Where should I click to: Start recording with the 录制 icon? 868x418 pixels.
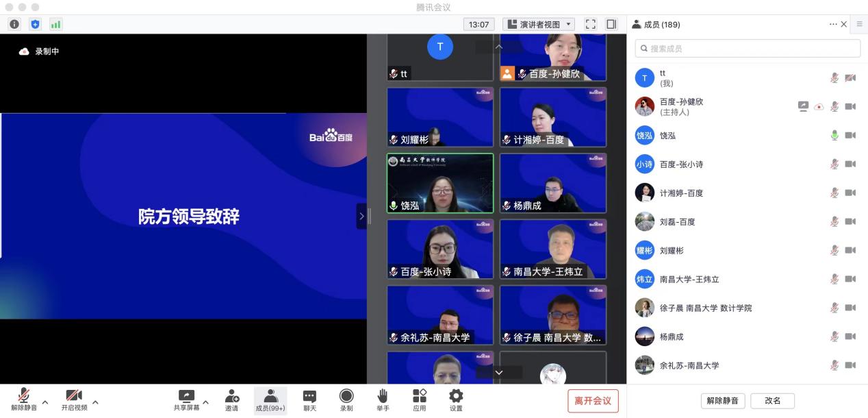[x=346, y=400]
